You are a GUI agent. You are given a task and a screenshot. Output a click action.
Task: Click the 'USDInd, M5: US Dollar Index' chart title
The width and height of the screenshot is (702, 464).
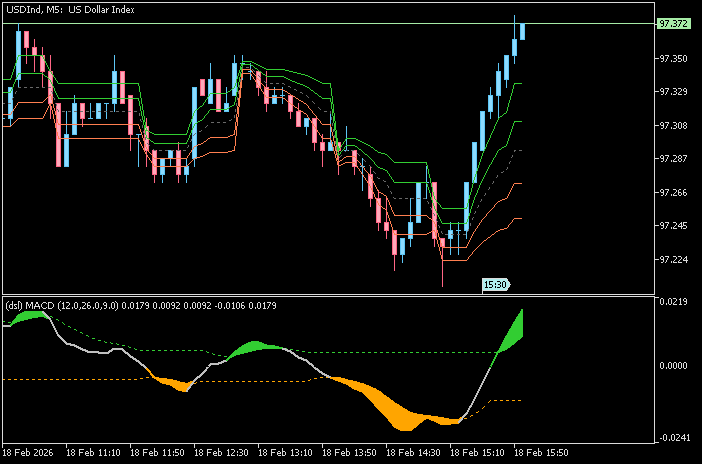[70, 9]
